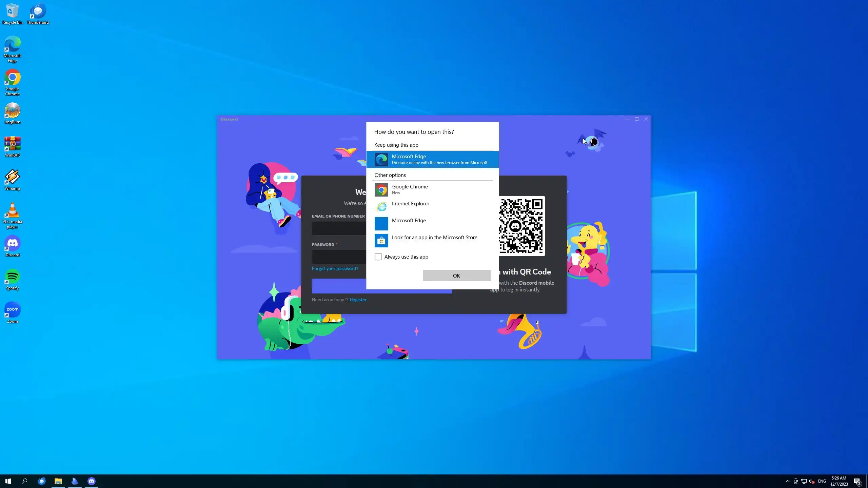This screenshot has height=488, width=868.
Task: Select highlighted Microsoft Edge under Keep using this app
Action: pos(432,159)
